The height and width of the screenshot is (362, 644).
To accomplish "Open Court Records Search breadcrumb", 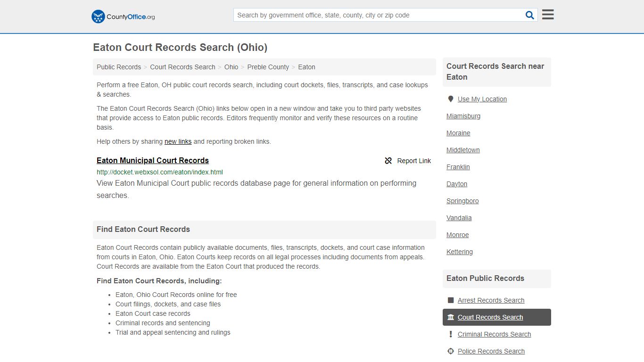I will (x=182, y=67).
